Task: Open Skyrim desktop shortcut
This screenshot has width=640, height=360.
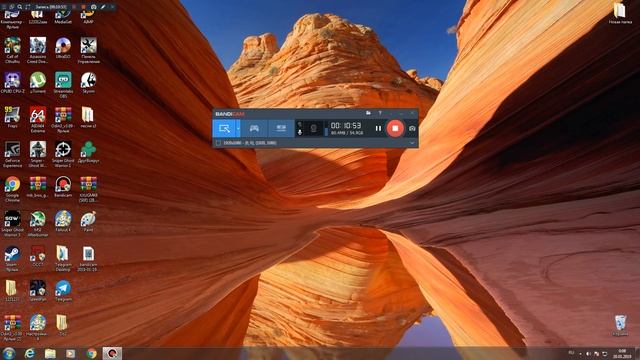Action: [89, 82]
